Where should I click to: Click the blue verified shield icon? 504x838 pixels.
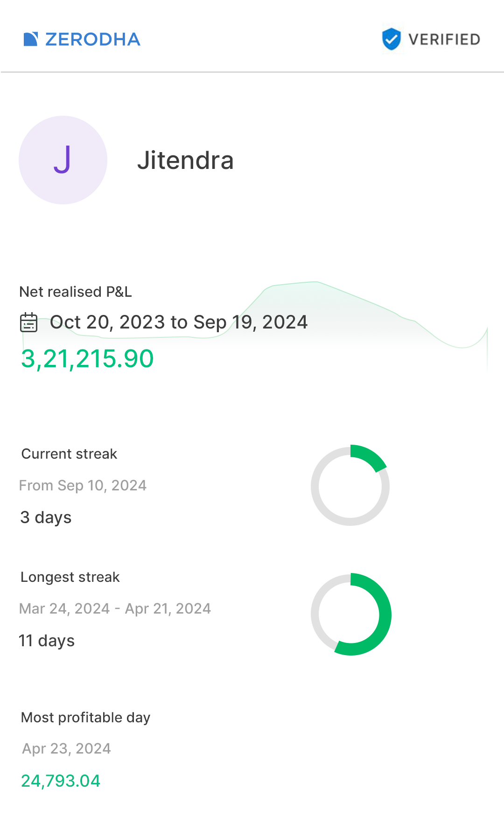391,39
